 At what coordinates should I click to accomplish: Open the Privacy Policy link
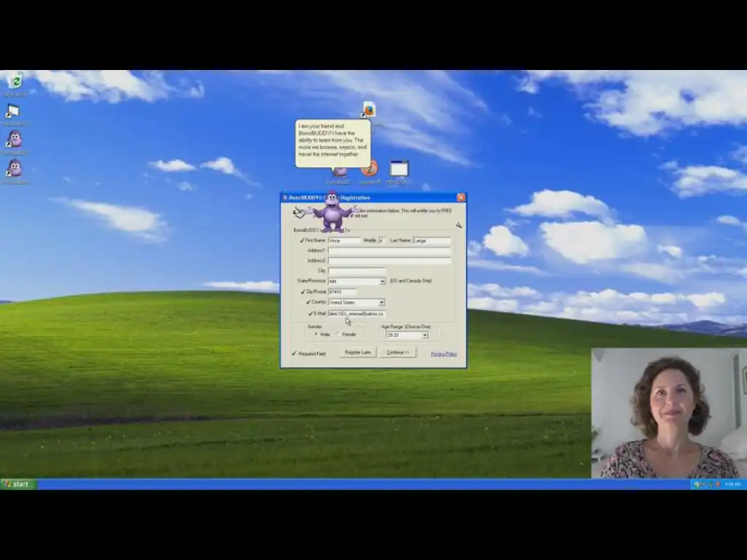click(x=444, y=354)
